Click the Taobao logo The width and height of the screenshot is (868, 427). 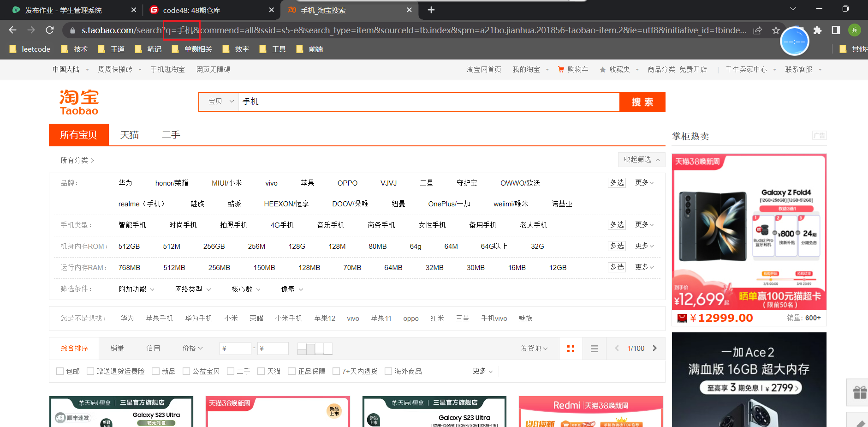click(79, 102)
